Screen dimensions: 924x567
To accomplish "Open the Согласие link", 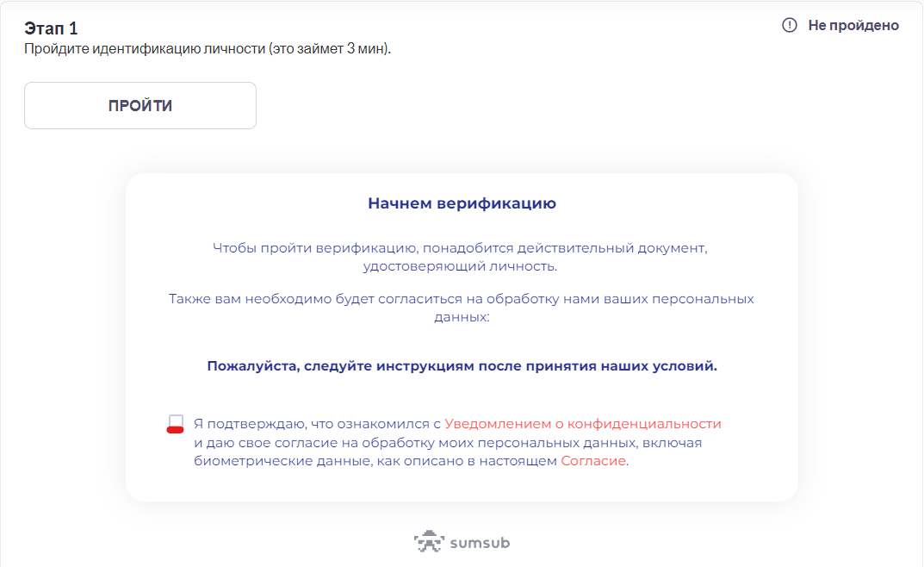I will tap(595, 460).
